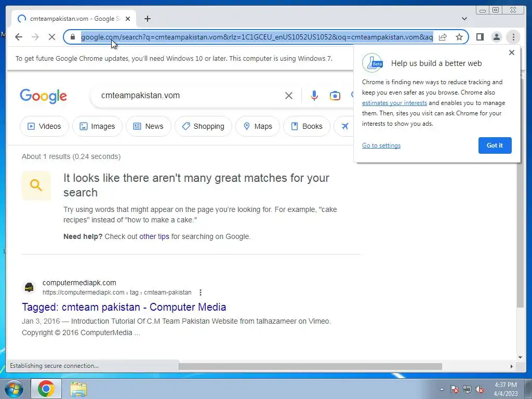Click the 'Got it' button
This screenshot has width=532, height=399.
click(495, 145)
